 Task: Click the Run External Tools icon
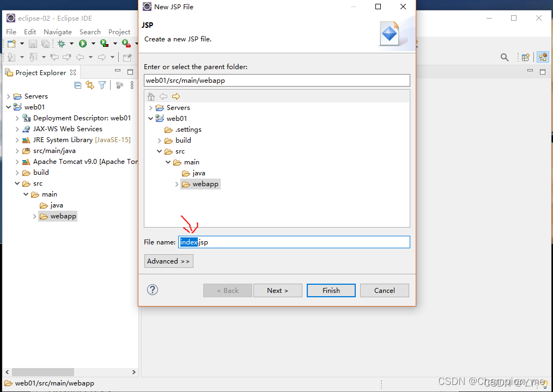(126, 44)
